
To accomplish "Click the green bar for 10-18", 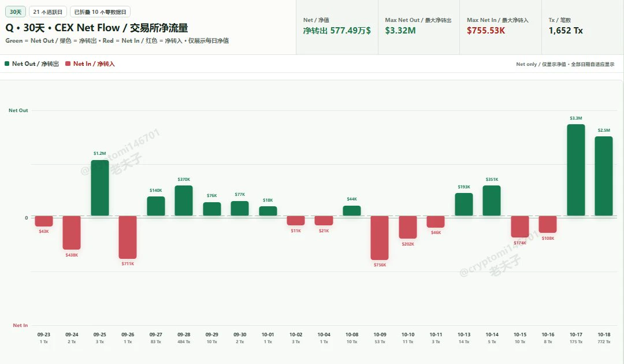I will click(604, 176).
